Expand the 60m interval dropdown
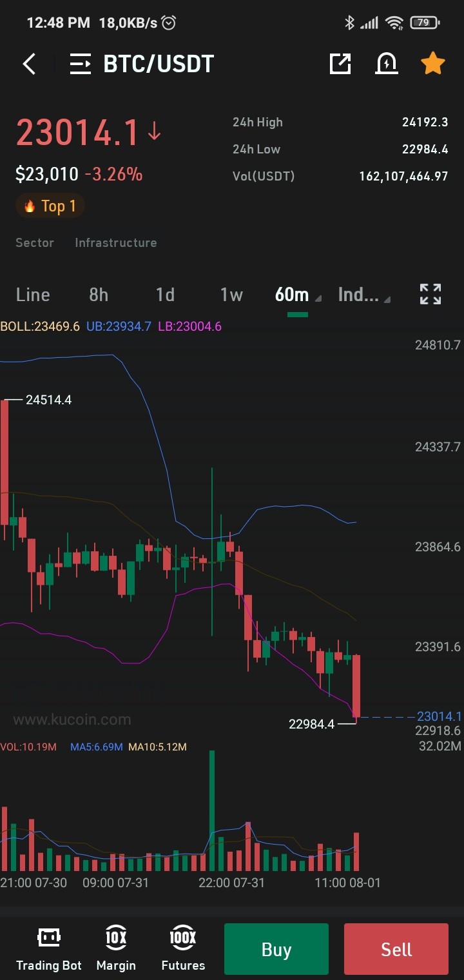This screenshot has height=980, width=464. coord(298,295)
